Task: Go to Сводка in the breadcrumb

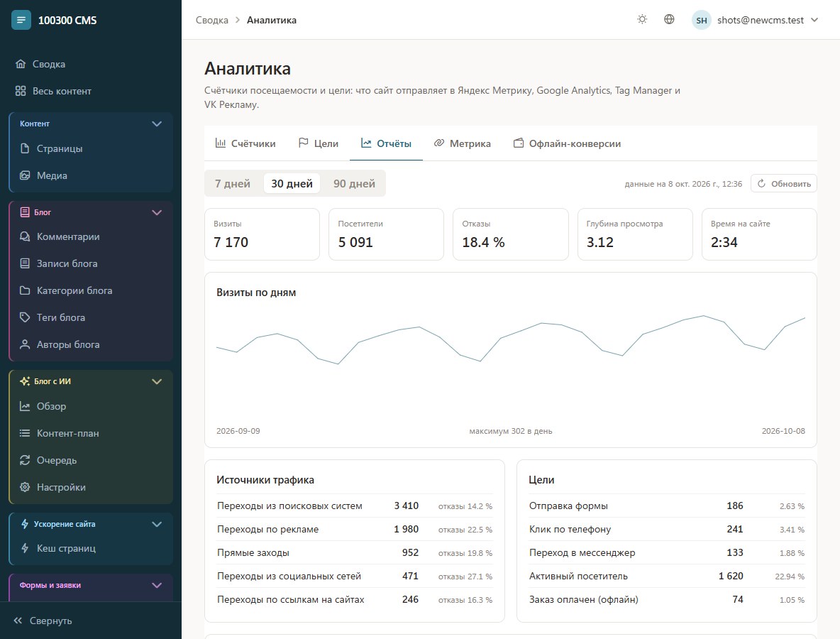Action: (211, 20)
